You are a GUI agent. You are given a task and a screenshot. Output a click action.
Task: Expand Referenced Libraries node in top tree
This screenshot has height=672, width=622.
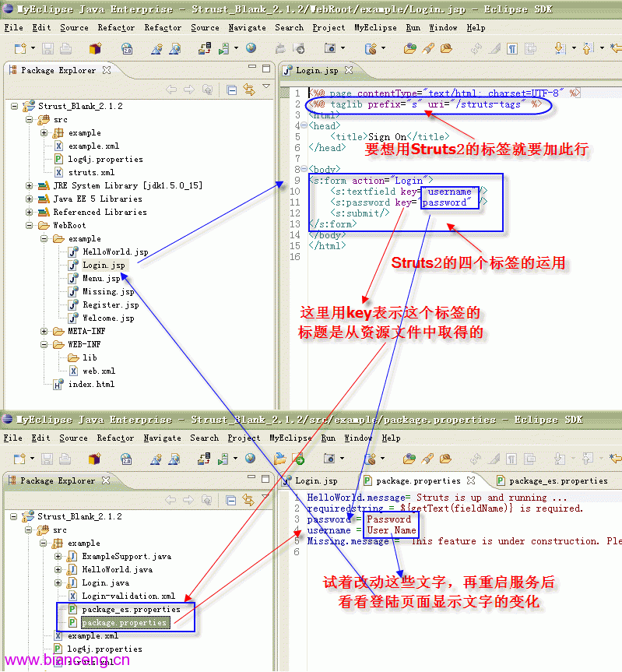(29, 212)
